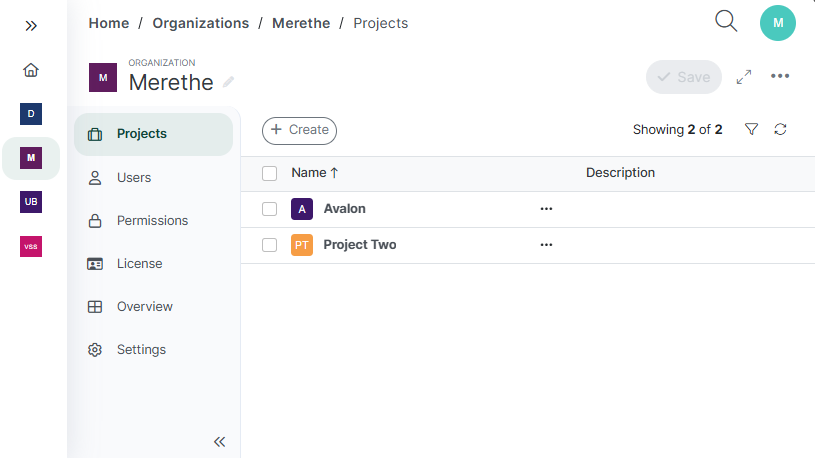Viewport: 815px width, 458px height.
Task: Go to home via house icon
Action: 31,70
